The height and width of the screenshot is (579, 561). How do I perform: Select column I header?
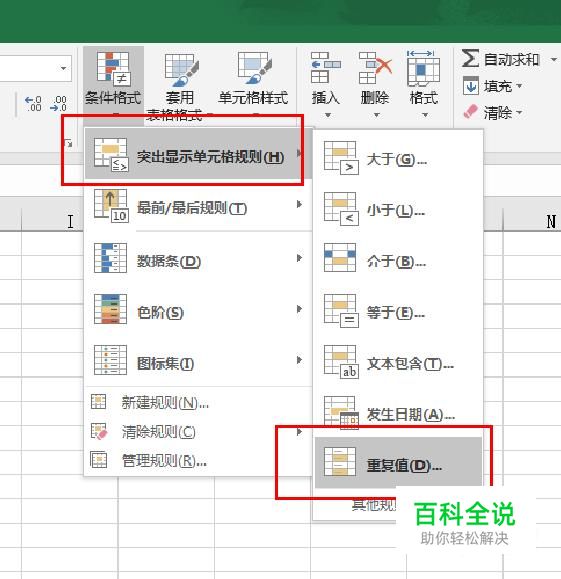(x=71, y=222)
